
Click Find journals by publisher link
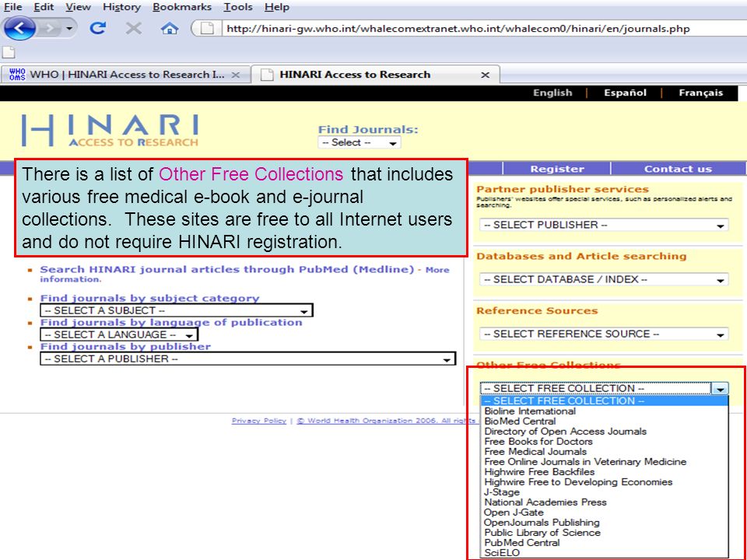(x=125, y=346)
